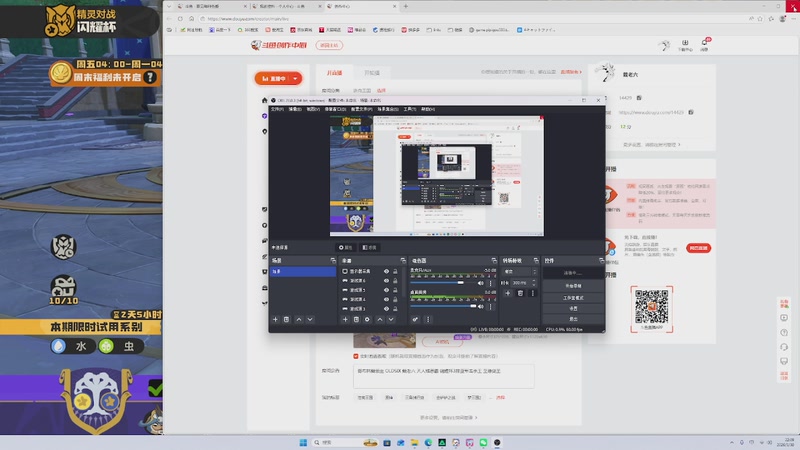
Task: Open OBS View menu
Action: click(x=313, y=109)
